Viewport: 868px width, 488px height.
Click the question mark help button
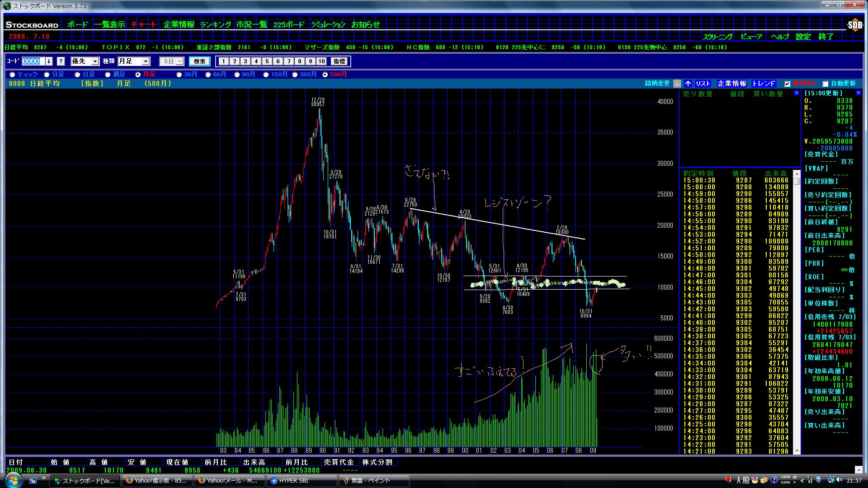point(61,61)
